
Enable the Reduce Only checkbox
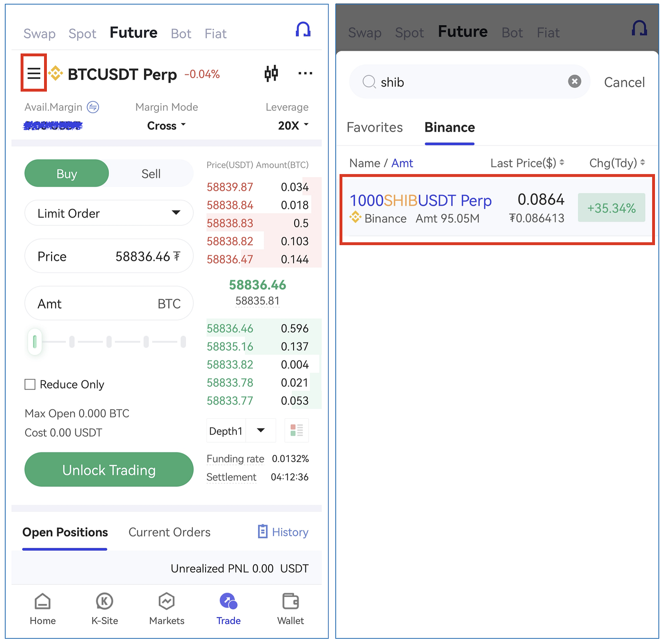pyautogui.click(x=30, y=385)
